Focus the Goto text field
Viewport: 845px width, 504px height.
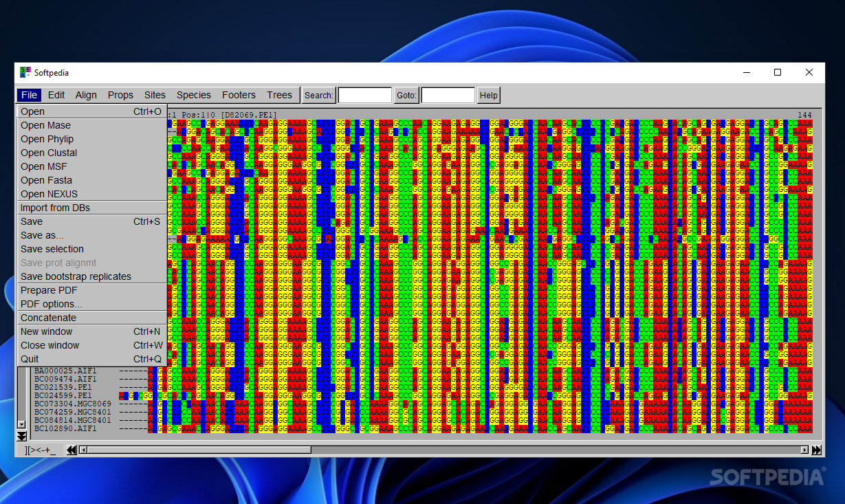448,95
